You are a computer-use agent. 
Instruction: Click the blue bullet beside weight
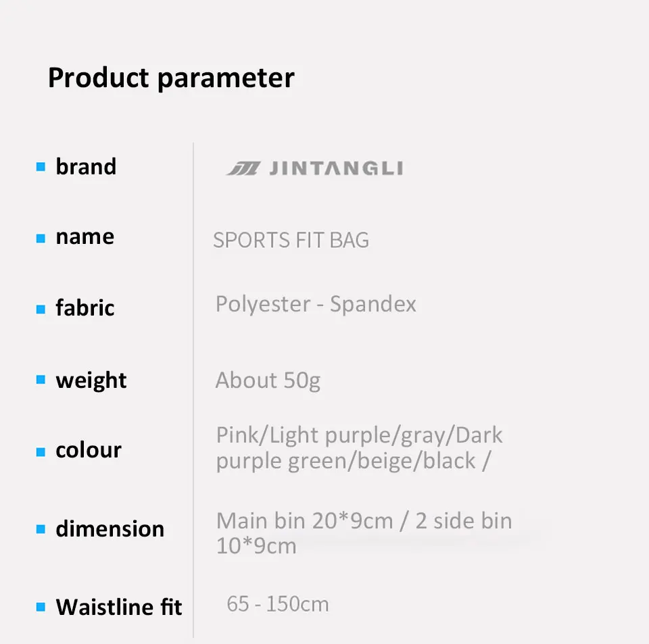coord(41,379)
